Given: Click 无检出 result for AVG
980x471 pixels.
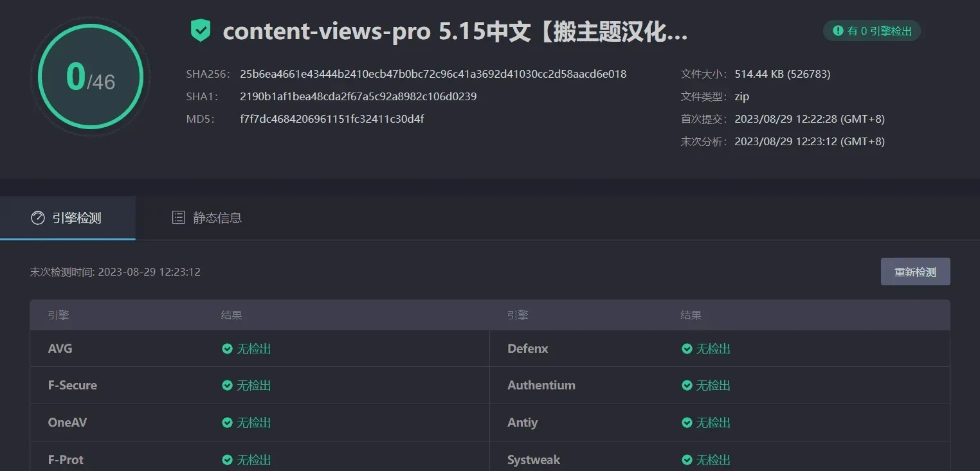Looking at the screenshot, I should pos(254,349).
